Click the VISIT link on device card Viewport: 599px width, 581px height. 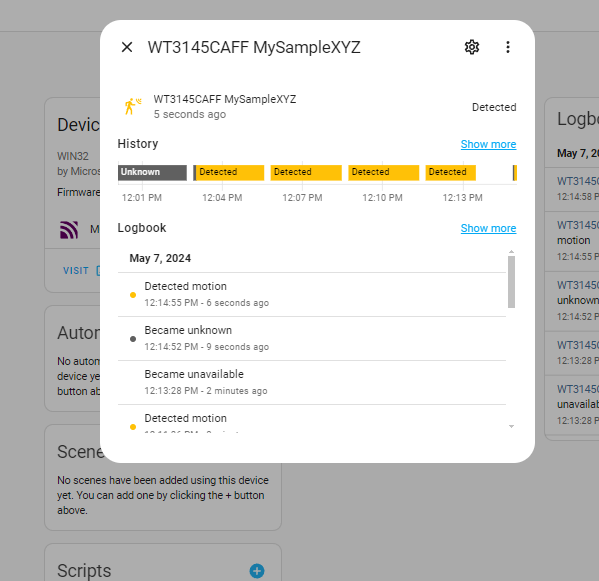76,271
